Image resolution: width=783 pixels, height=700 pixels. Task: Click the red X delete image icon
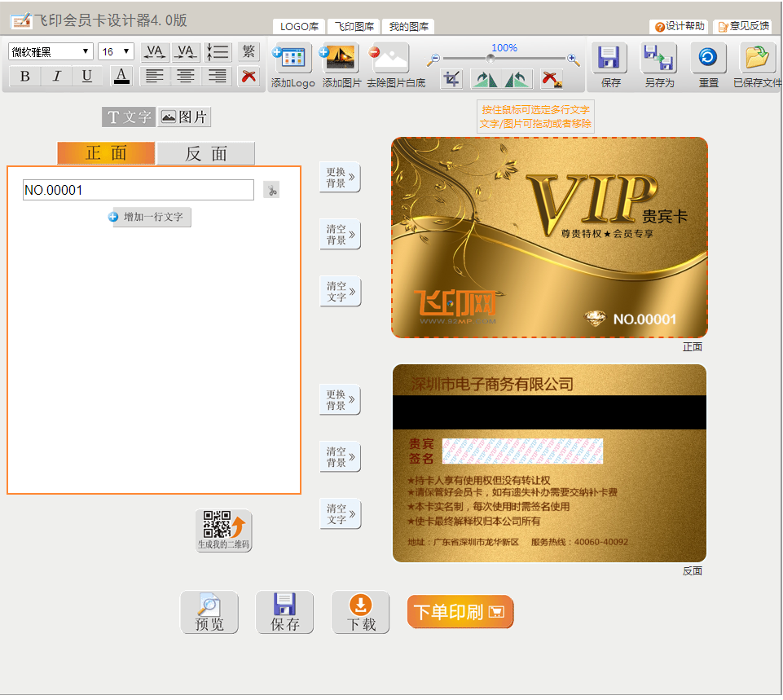click(552, 79)
